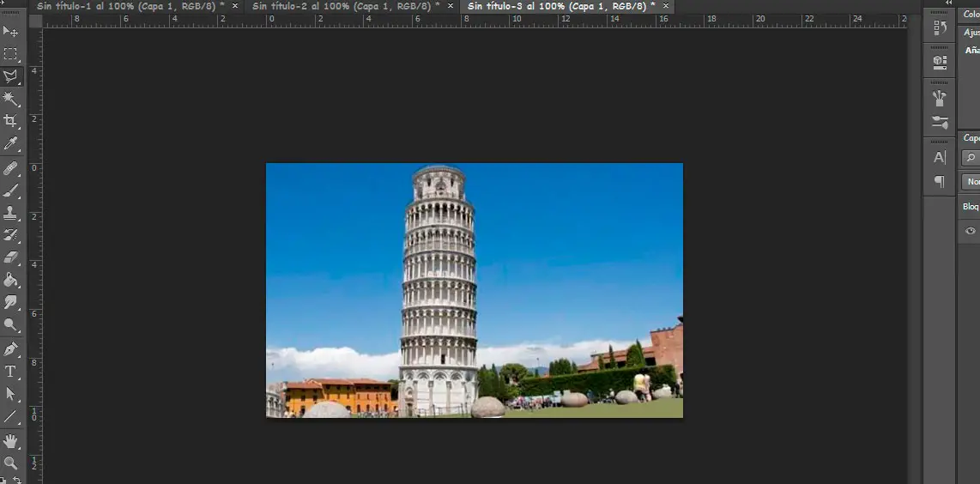Open the layer filter type dropdown
This screenshot has height=484, width=980.
coord(971,158)
